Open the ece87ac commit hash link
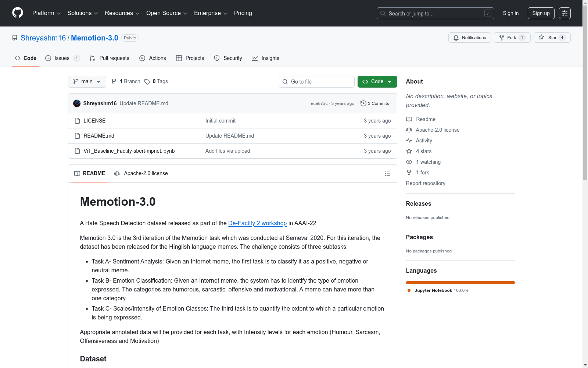The width and height of the screenshot is (588, 368). (319, 103)
